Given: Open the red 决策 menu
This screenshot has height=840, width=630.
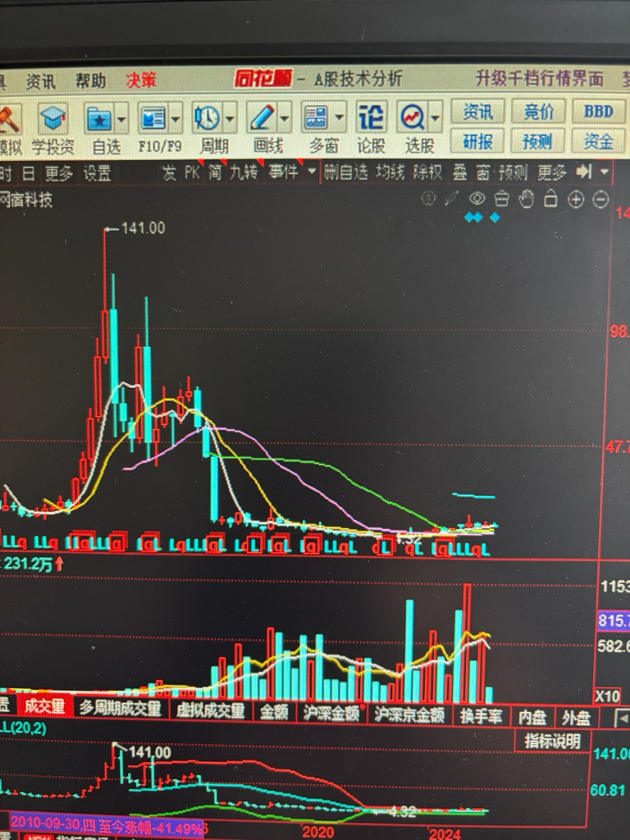Looking at the screenshot, I should coord(141,81).
